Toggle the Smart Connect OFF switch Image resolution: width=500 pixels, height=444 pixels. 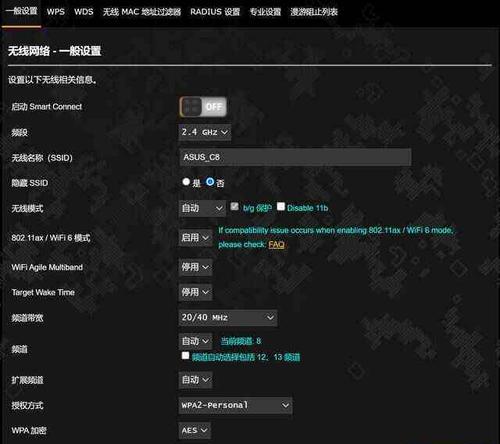click(x=203, y=107)
